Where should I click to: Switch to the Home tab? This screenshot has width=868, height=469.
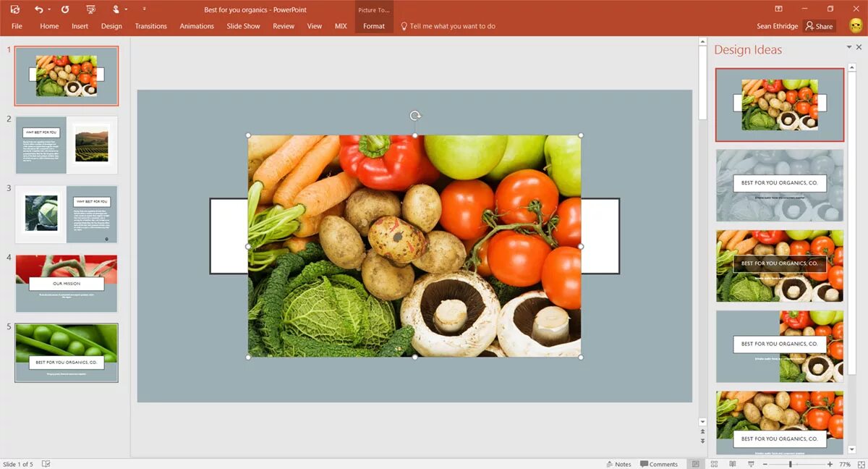click(x=49, y=26)
